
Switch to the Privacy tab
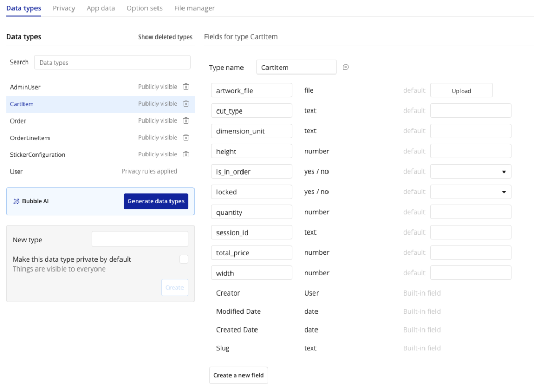64,8
